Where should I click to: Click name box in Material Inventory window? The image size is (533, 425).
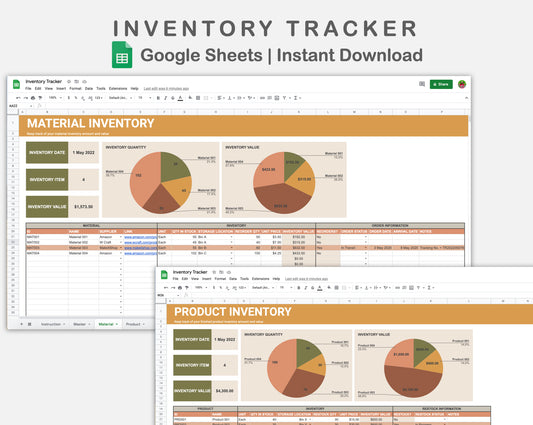pos(20,106)
